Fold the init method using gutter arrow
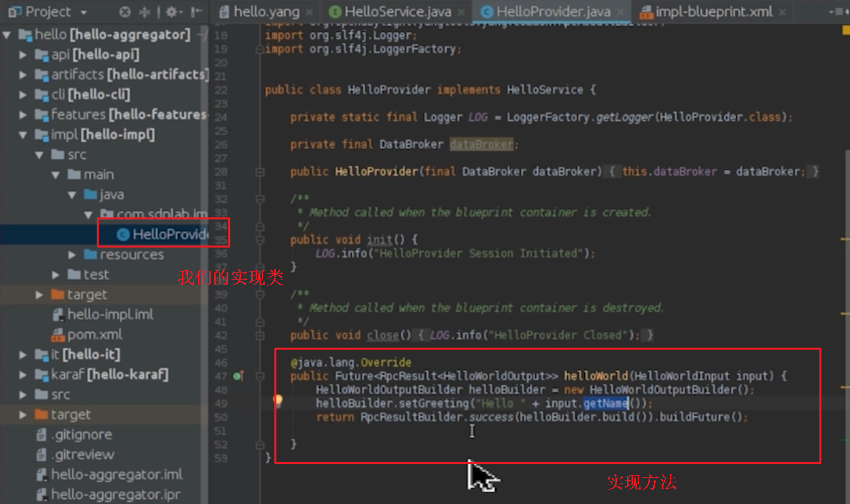 pos(260,239)
